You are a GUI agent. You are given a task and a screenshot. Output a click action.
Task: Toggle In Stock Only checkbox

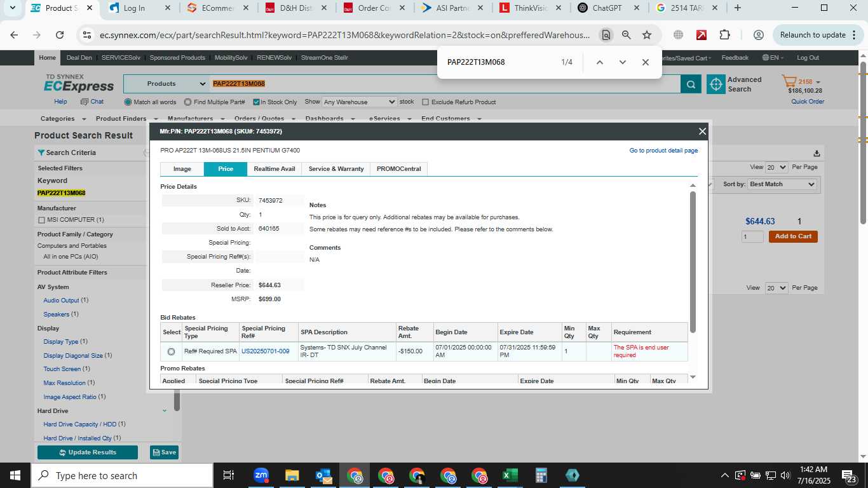pos(256,102)
